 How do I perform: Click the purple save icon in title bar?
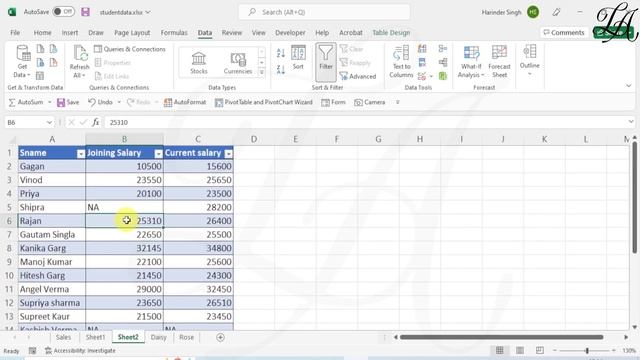(x=85, y=12)
